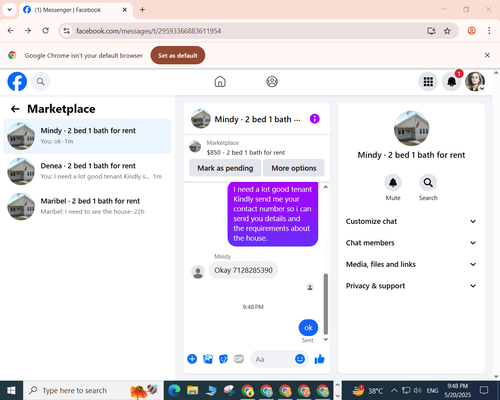Click Set as default button
This screenshot has height=400, width=500.
178,55
